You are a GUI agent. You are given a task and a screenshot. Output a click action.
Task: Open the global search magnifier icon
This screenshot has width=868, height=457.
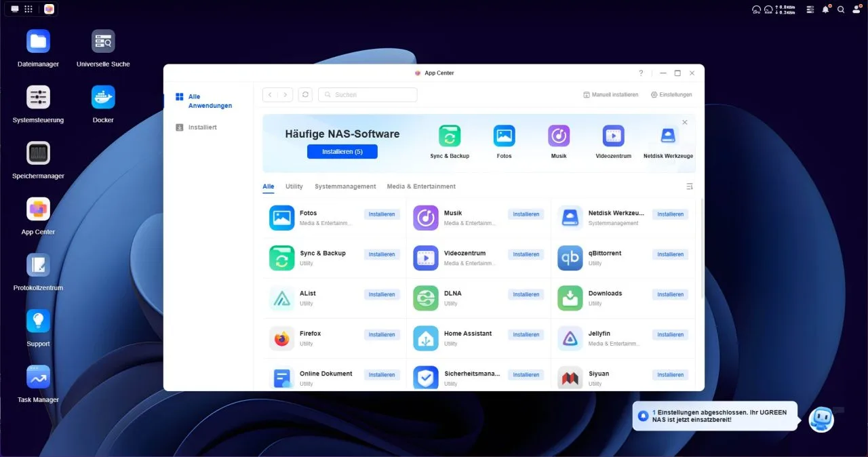point(841,9)
